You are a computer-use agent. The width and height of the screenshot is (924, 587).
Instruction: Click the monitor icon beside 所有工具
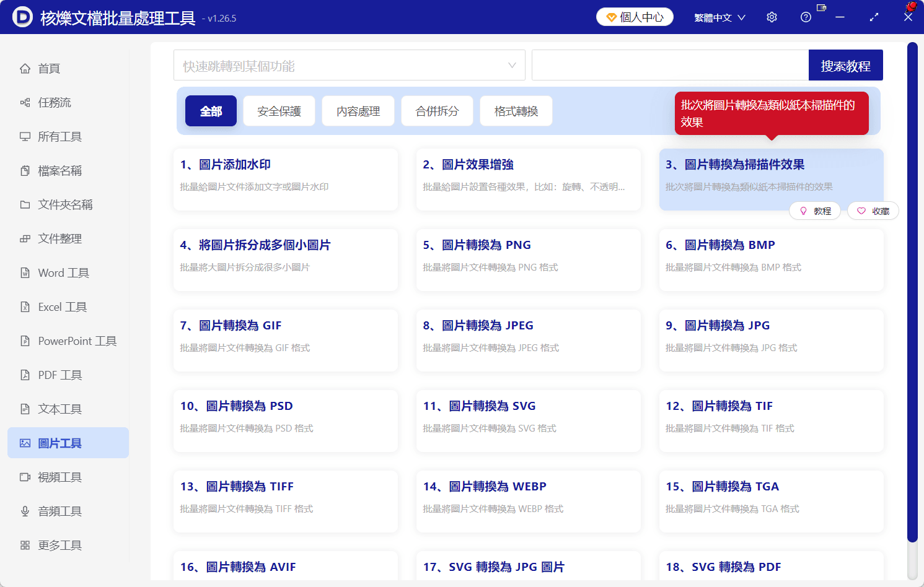(x=25, y=137)
